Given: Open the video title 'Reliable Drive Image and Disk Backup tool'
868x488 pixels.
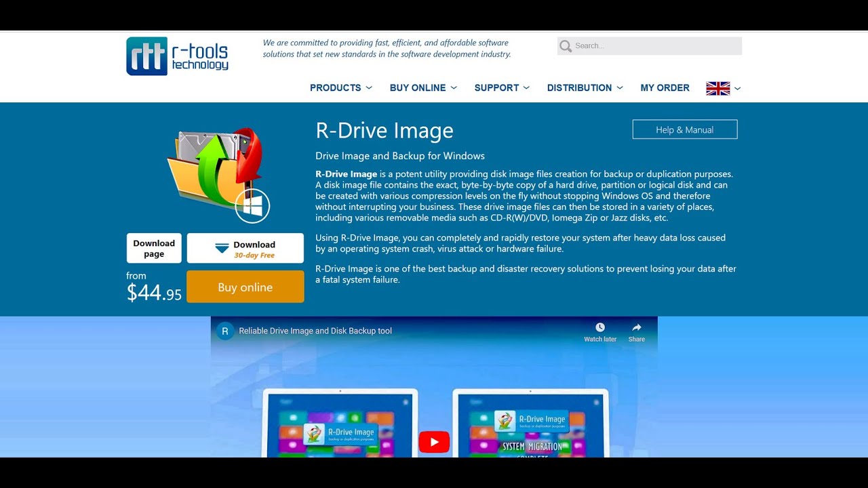Looking at the screenshot, I should coord(315,331).
